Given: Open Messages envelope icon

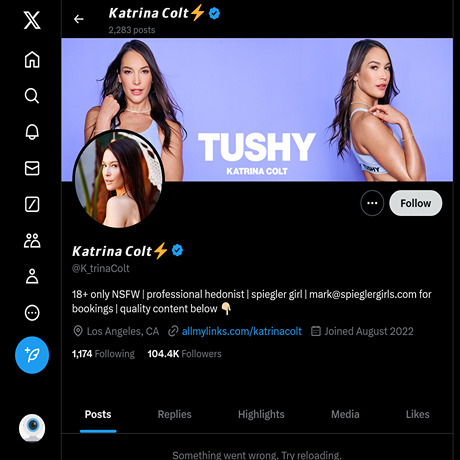Looking at the screenshot, I should pos(32,168).
